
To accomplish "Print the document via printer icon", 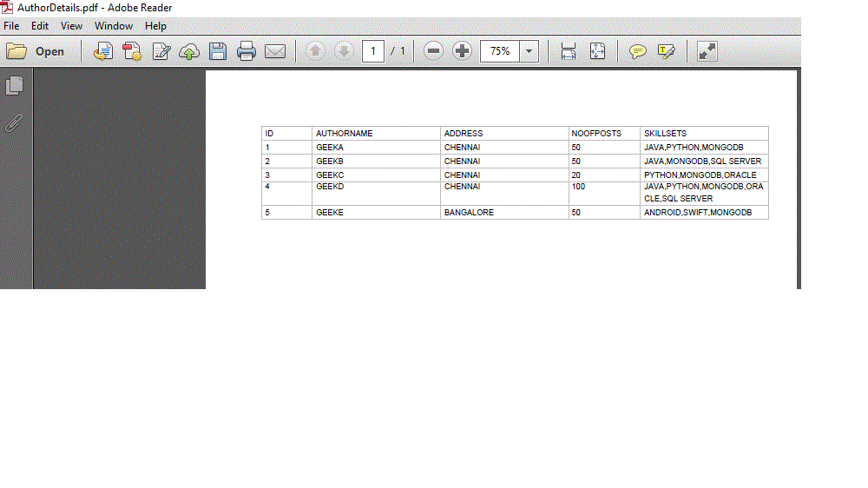I will 247,51.
